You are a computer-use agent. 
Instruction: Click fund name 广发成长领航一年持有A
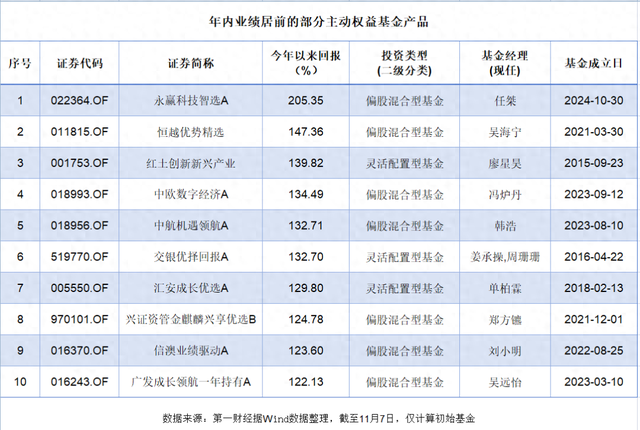191,382
